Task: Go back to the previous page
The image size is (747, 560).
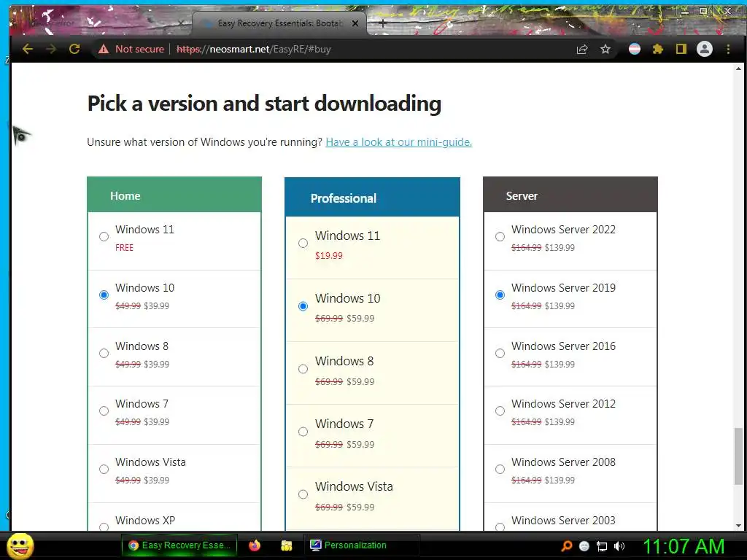Action: pyautogui.click(x=28, y=49)
